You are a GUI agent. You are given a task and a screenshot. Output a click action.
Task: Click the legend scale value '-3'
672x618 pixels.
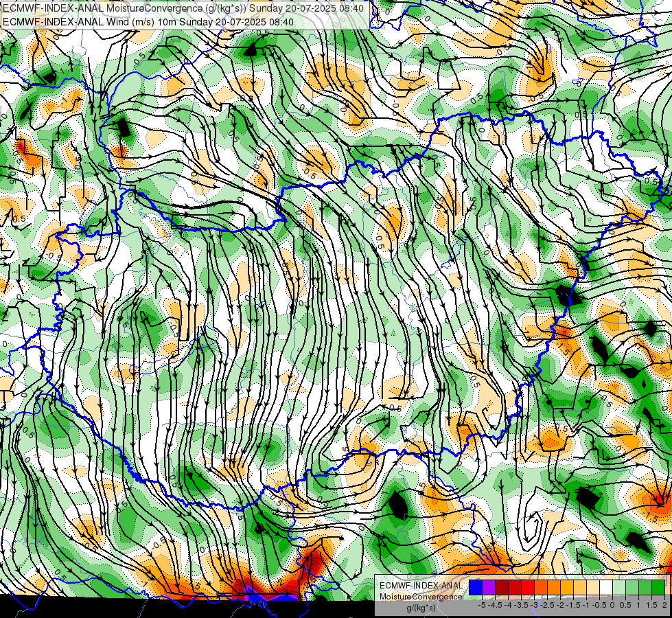pos(534,605)
